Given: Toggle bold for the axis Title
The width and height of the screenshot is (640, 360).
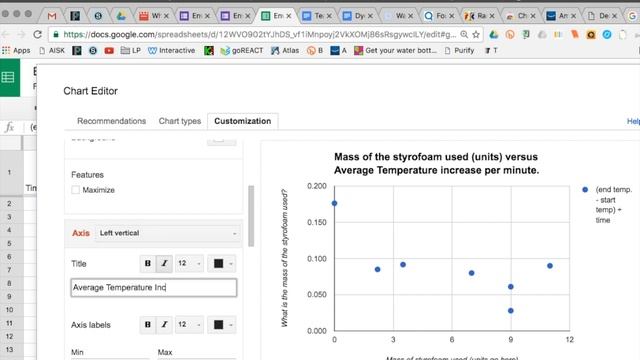Looking at the screenshot, I should (x=148, y=263).
